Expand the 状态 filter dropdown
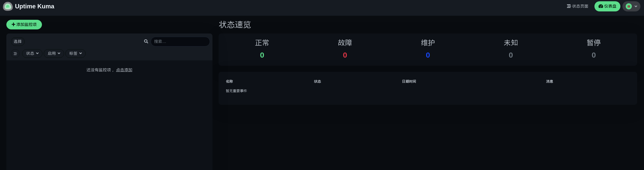644x170 pixels. pos(32,54)
